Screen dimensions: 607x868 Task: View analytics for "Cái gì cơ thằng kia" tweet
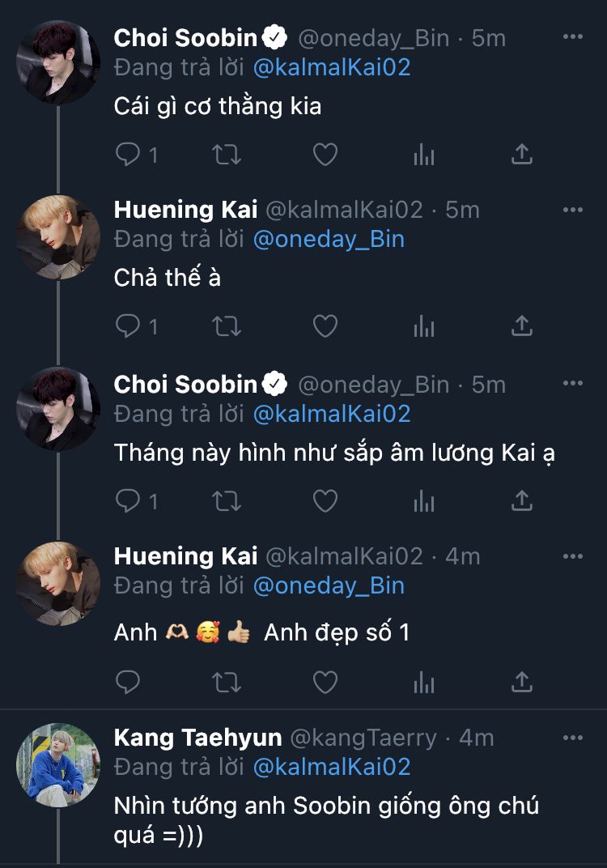click(424, 154)
